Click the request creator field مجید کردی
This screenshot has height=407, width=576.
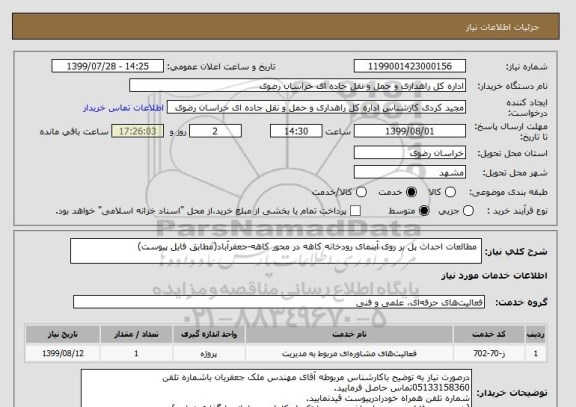pos(316,108)
